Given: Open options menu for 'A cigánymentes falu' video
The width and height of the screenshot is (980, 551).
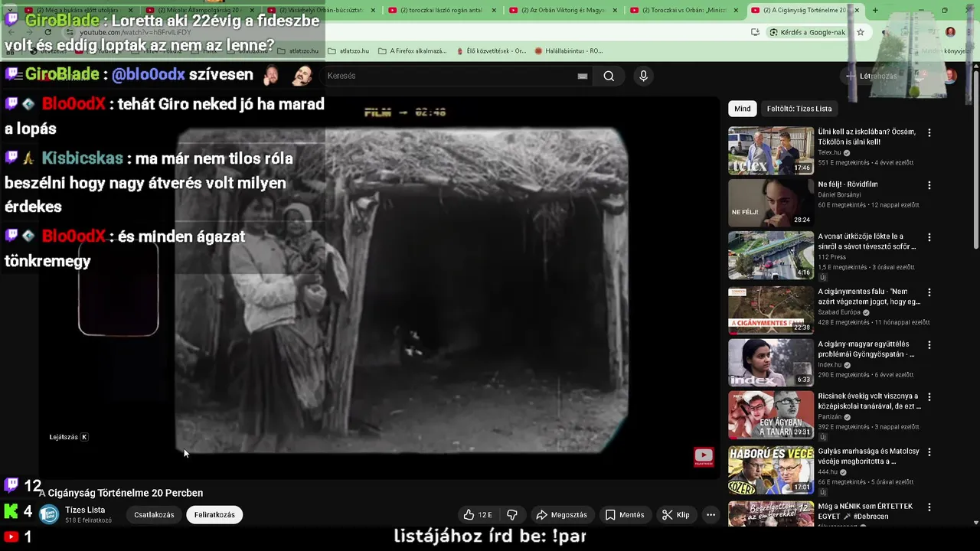Looking at the screenshot, I should point(929,292).
